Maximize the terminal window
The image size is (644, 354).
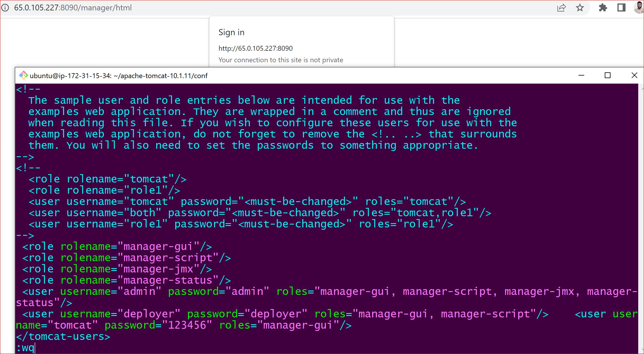click(608, 76)
